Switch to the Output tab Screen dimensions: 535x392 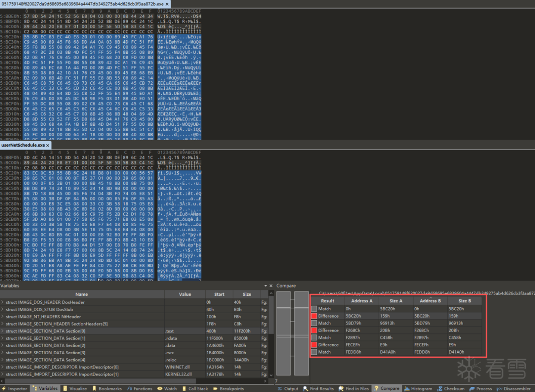pyautogui.click(x=288, y=389)
